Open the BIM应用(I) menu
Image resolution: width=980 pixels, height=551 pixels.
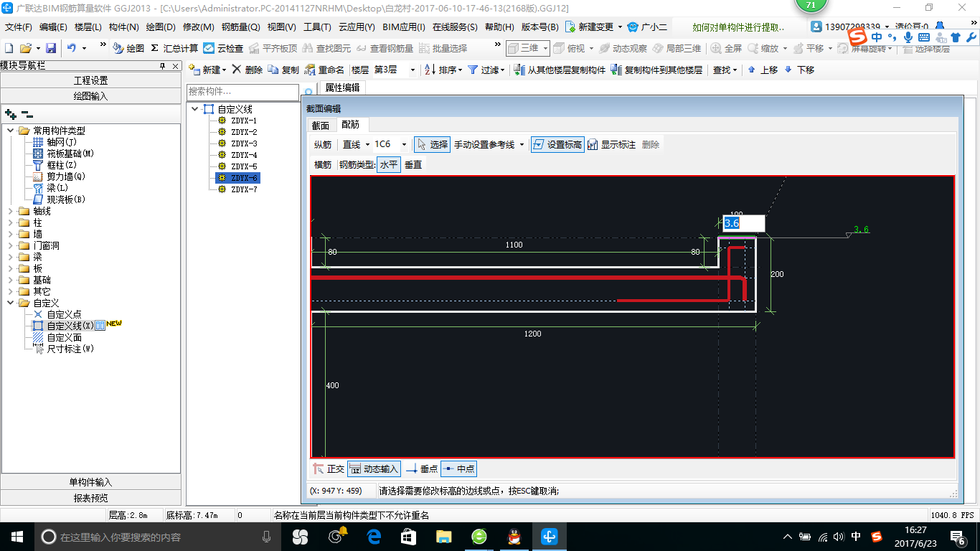[x=404, y=27]
